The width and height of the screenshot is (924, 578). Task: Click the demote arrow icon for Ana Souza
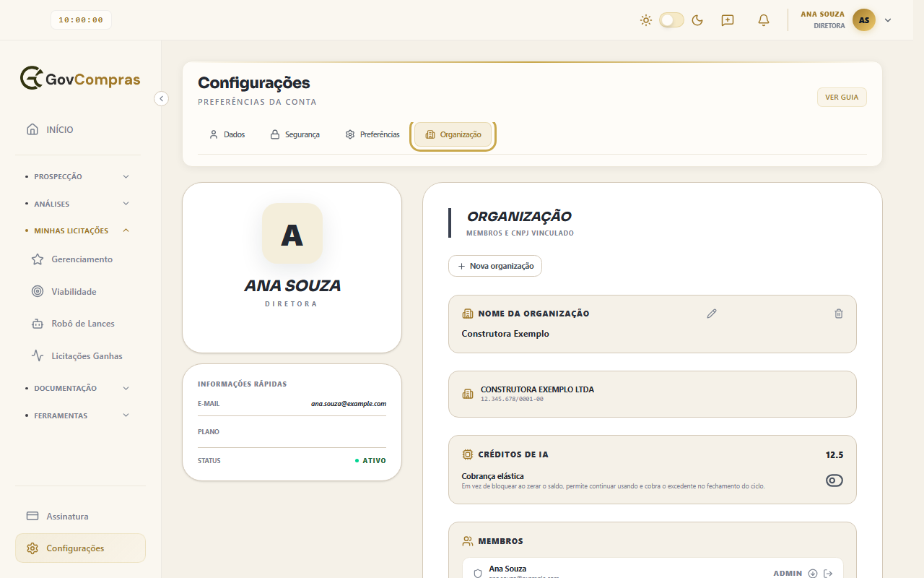pos(813,574)
